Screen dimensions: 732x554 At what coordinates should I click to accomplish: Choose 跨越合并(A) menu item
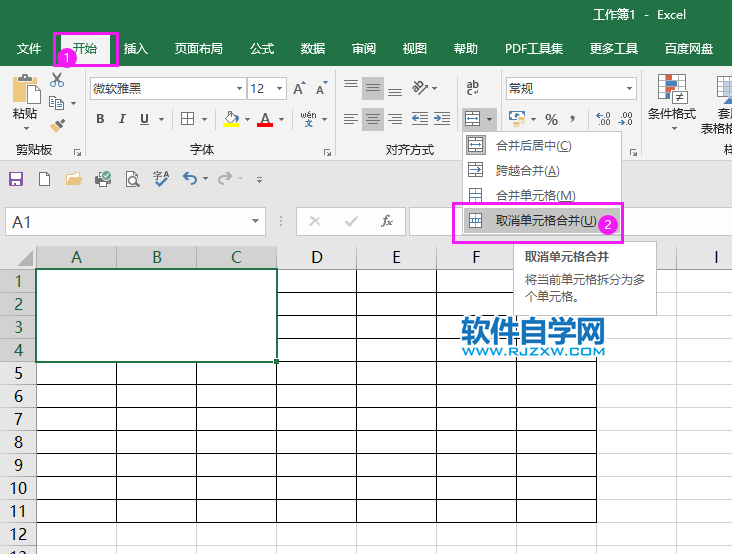tap(542, 170)
